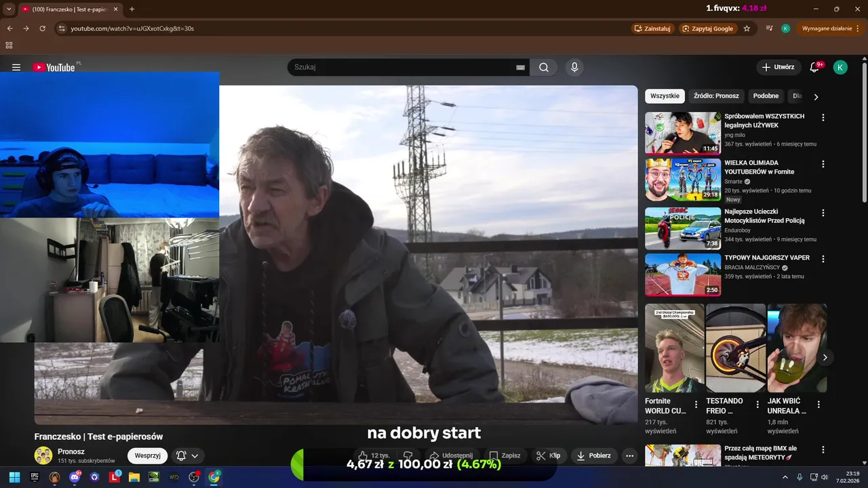This screenshot has width=868, height=488.
Task: Click the Zainstaluj install button
Action: (x=652, y=28)
